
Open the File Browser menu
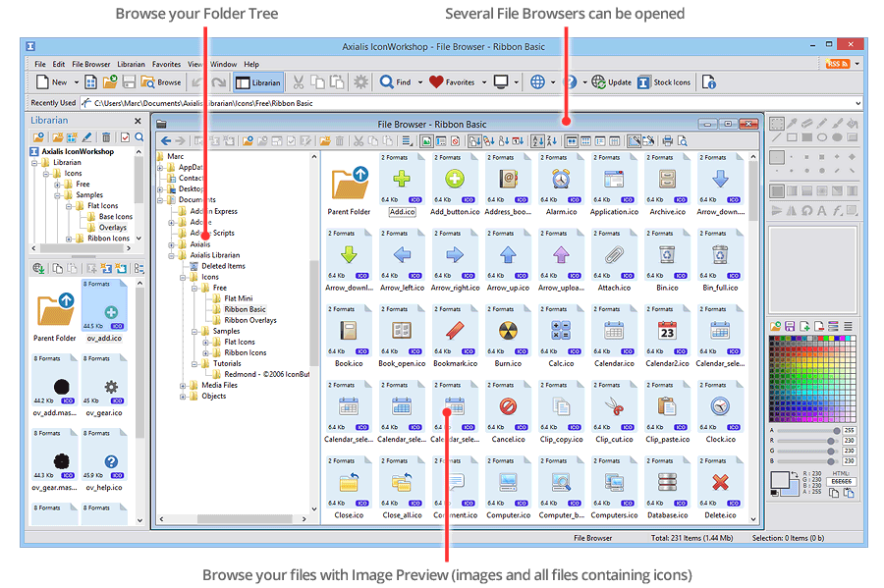(90, 64)
